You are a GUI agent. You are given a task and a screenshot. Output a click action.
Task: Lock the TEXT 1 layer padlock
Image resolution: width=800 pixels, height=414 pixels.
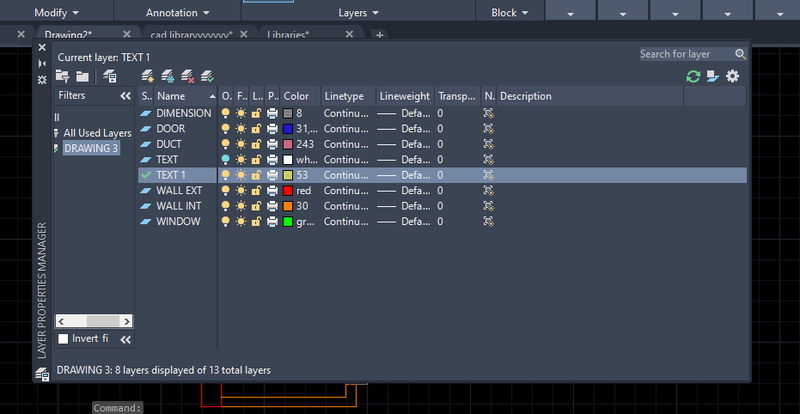coord(257,175)
